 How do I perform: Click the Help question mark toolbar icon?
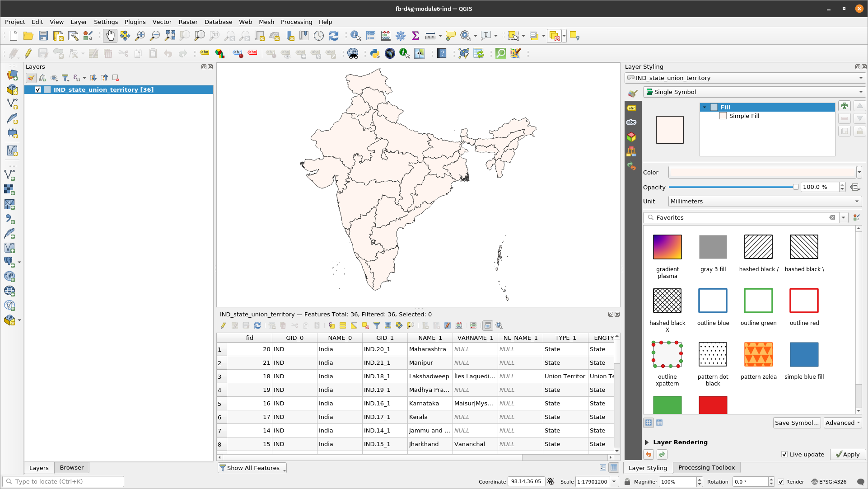(442, 53)
